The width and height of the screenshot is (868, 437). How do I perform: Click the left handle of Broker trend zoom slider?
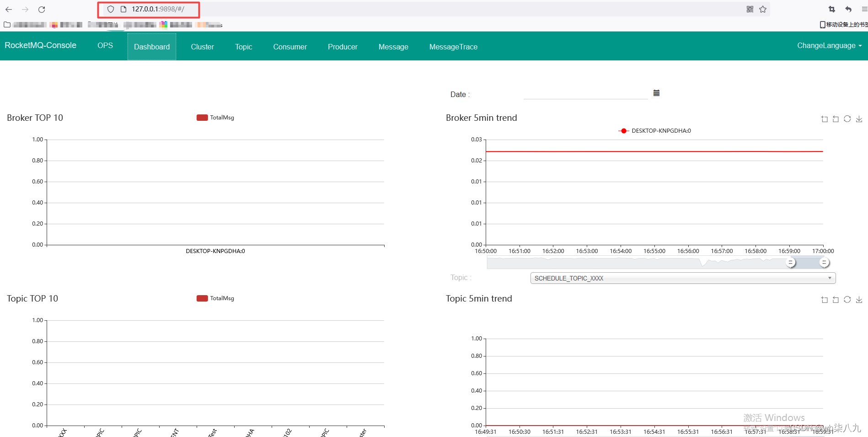point(790,263)
